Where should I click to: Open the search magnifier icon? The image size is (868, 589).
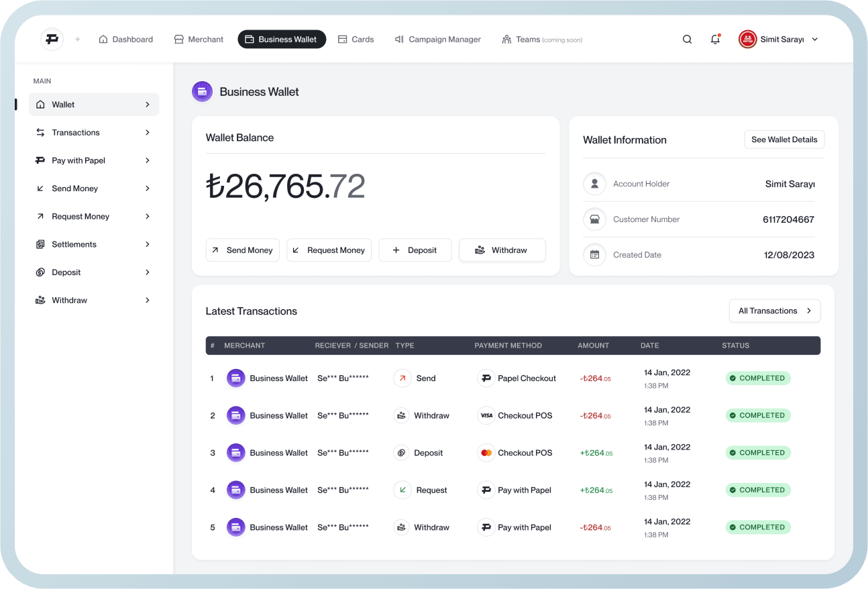(687, 40)
